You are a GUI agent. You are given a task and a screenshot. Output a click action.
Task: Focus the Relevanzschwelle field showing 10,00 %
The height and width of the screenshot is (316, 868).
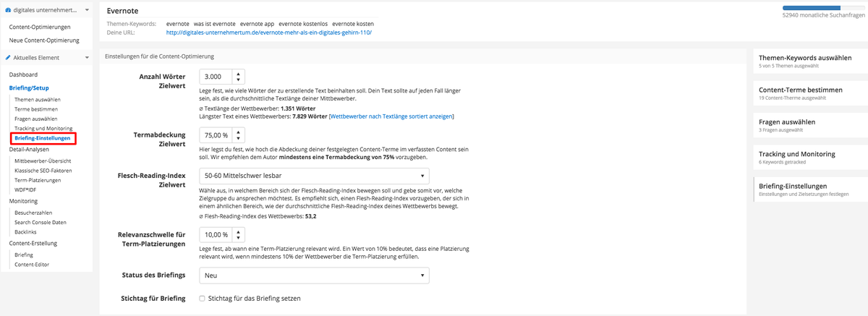pyautogui.click(x=216, y=235)
